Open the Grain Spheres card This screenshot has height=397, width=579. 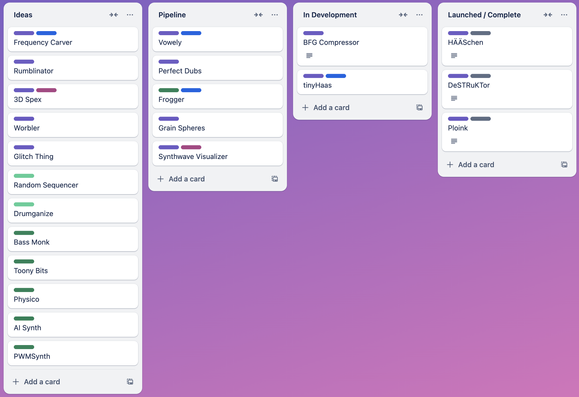(217, 124)
